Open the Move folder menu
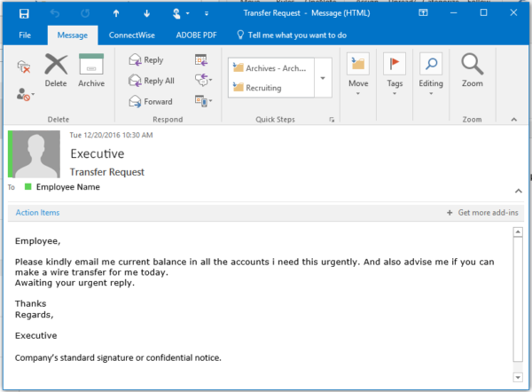 [x=358, y=74]
